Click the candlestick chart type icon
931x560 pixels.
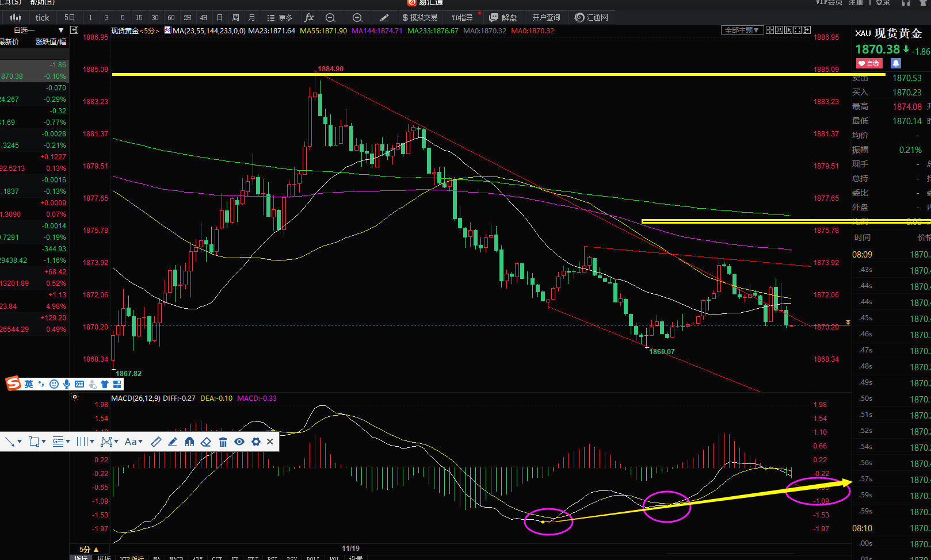click(16, 18)
